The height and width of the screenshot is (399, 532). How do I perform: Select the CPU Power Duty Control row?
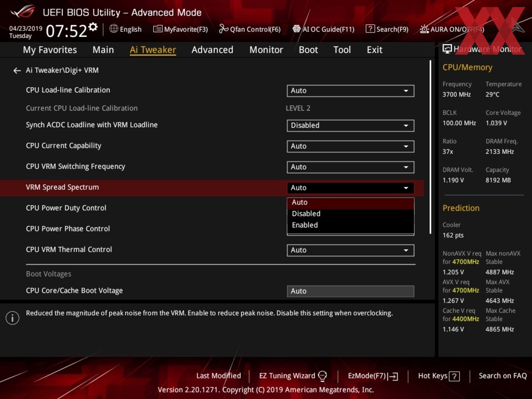point(66,208)
